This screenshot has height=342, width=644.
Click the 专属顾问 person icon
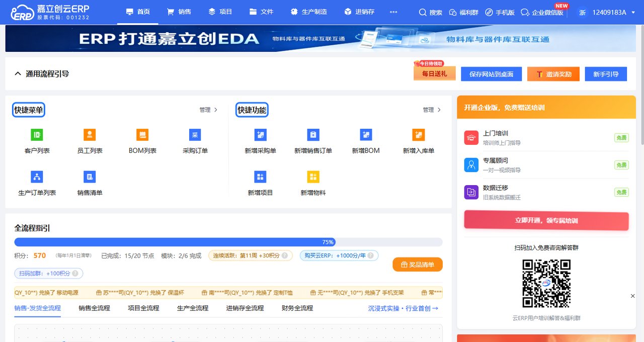click(x=471, y=165)
